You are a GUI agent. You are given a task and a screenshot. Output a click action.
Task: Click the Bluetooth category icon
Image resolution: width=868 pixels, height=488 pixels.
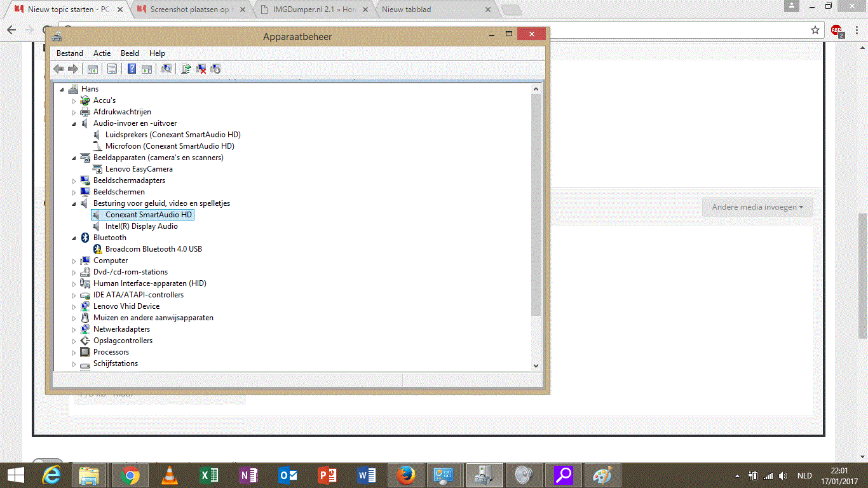[x=85, y=238]
